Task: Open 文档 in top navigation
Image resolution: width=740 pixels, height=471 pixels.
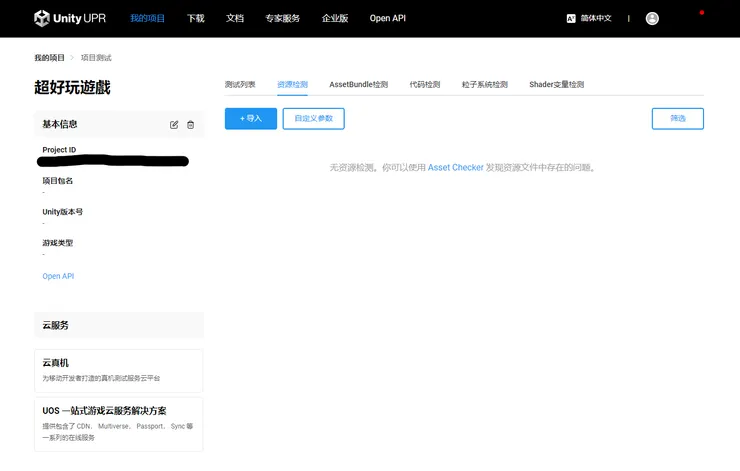Action: click(235, 18)
